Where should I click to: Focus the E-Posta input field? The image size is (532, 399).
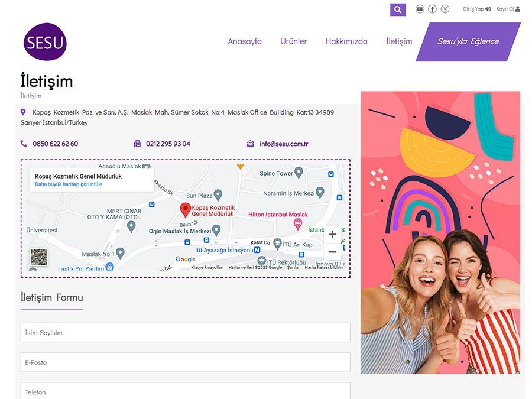point(185,362)
